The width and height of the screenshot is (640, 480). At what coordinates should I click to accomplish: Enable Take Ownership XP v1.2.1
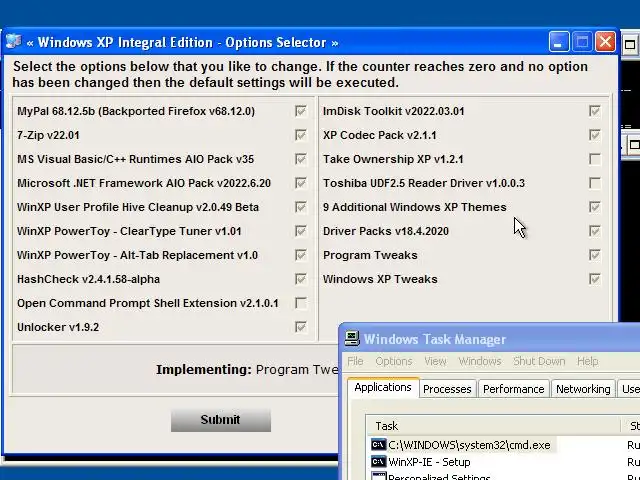point(595,159)
